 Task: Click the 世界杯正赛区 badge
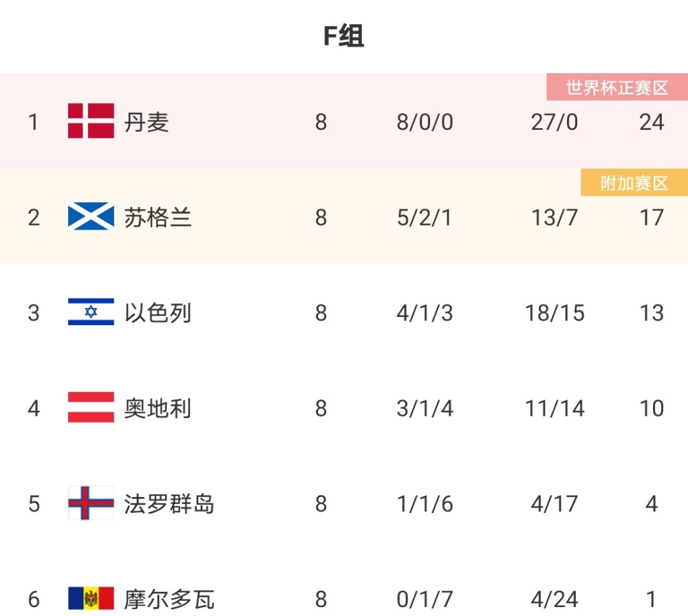617,87
